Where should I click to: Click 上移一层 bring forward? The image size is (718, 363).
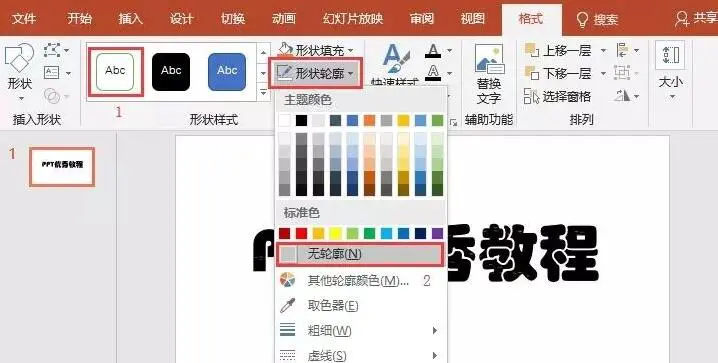(x=558, y=50)
